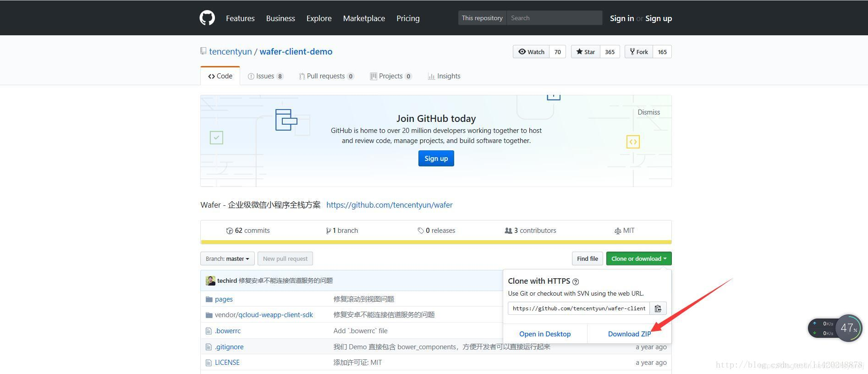
Task: Switch to the Projects tab
Action: (391, 76)
